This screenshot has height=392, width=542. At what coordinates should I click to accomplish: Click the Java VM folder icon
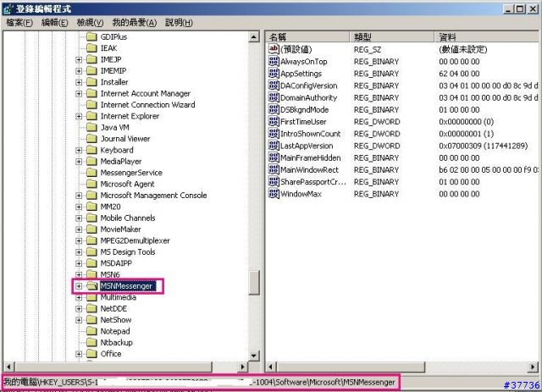point(91,127)
